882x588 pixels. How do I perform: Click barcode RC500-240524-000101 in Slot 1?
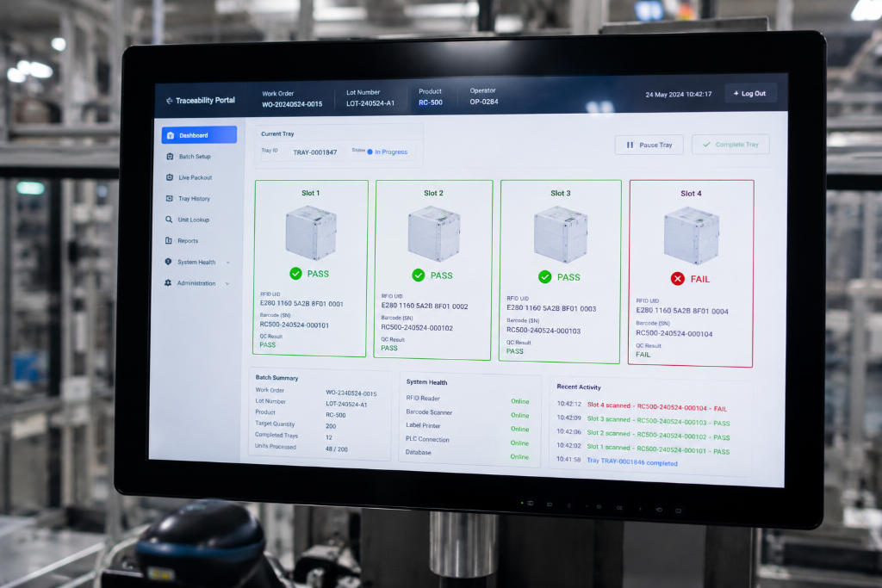pyautogui.click(x=295, y=325)
